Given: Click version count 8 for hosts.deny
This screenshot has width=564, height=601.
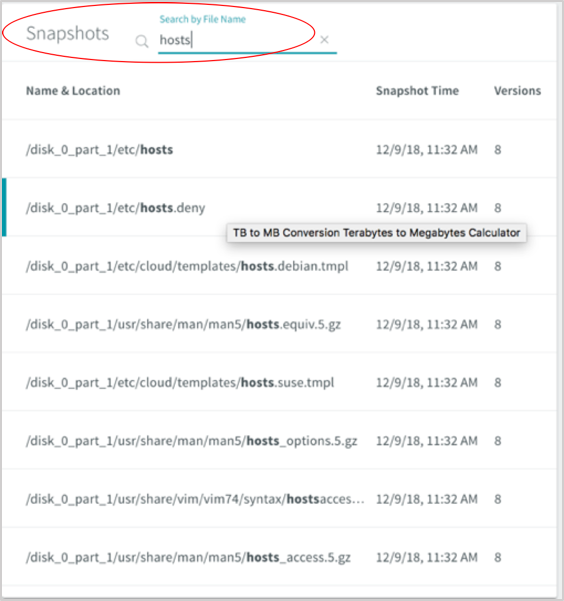Looking at the screenshot, I should point(498,208).
